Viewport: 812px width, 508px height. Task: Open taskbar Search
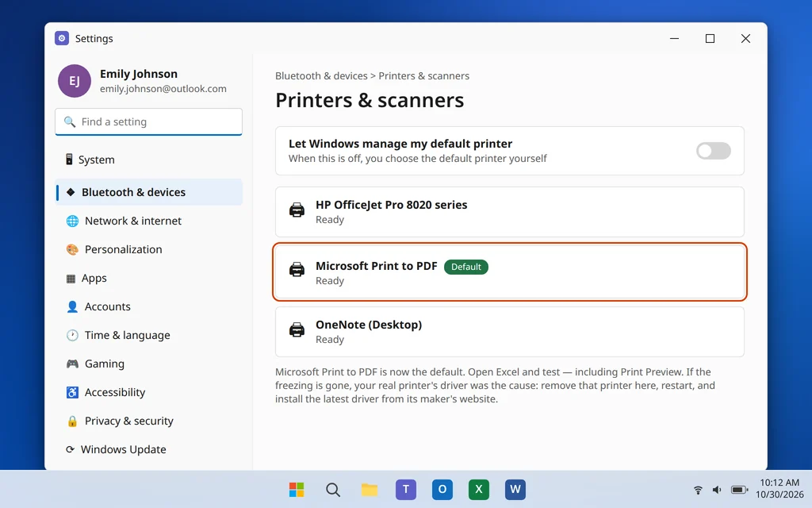[333, 489]
